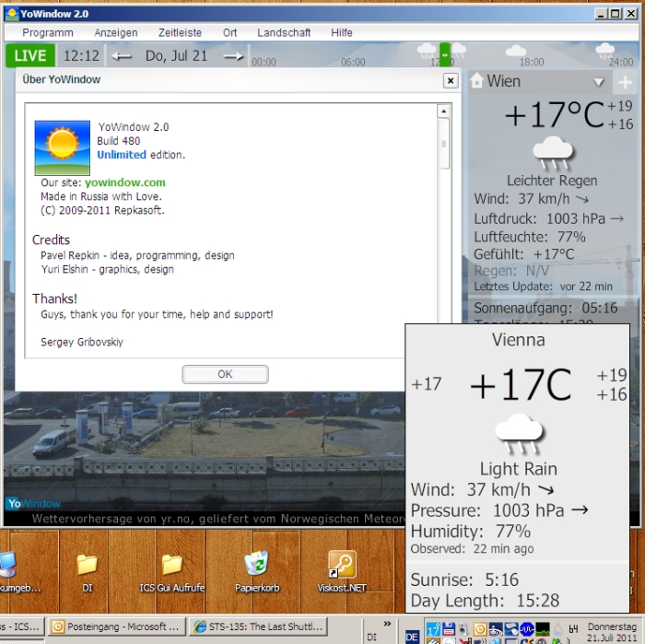The image size is (645, 644).
Task: Click the keyboard and mouse tray icon
Action: click(x=511, y=629)
